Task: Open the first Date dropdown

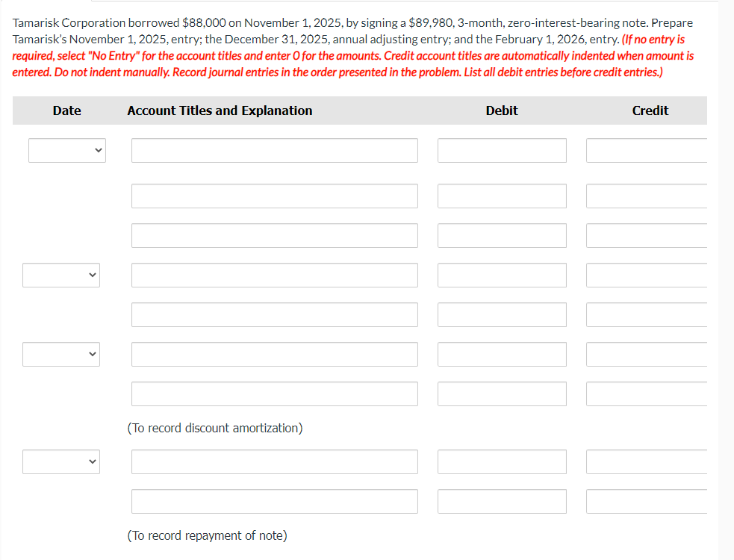Action: (x=67, y=150)
